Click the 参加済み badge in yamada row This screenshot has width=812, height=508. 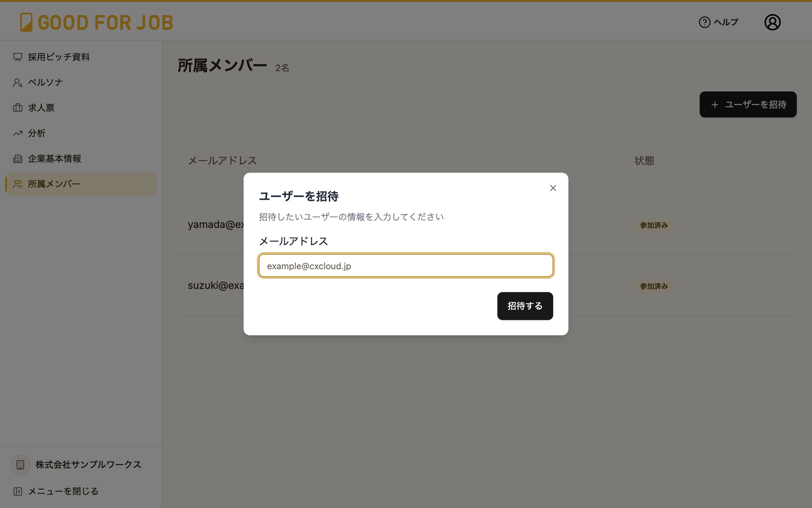pos(654,225)
